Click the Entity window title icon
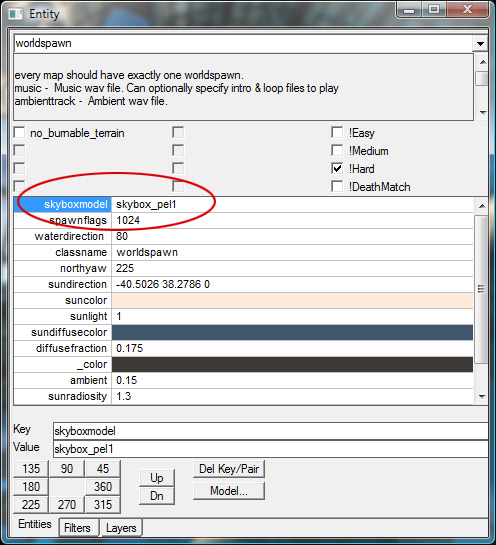This screenshot has height=545, width=496. [15, 14]
